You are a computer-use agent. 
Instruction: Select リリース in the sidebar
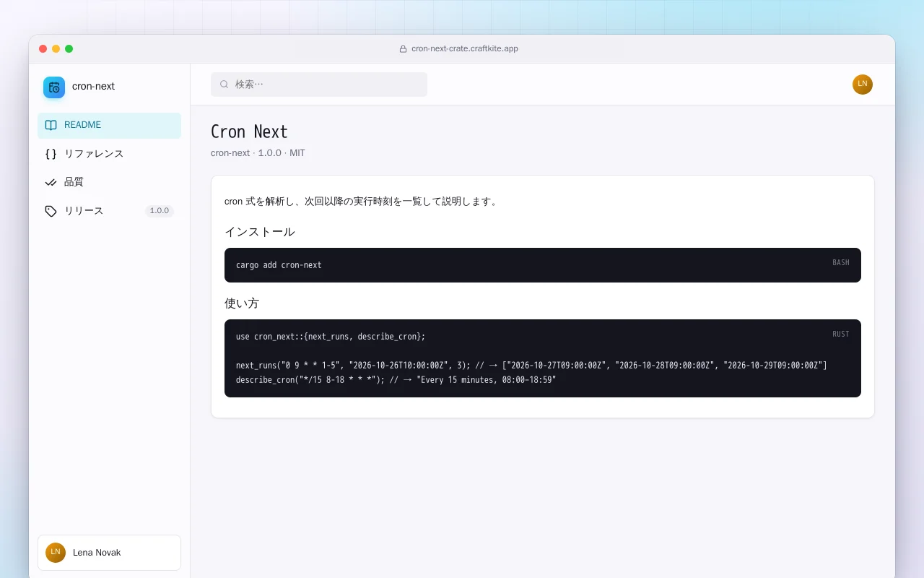pyautogui.click(x=109, y=211)
